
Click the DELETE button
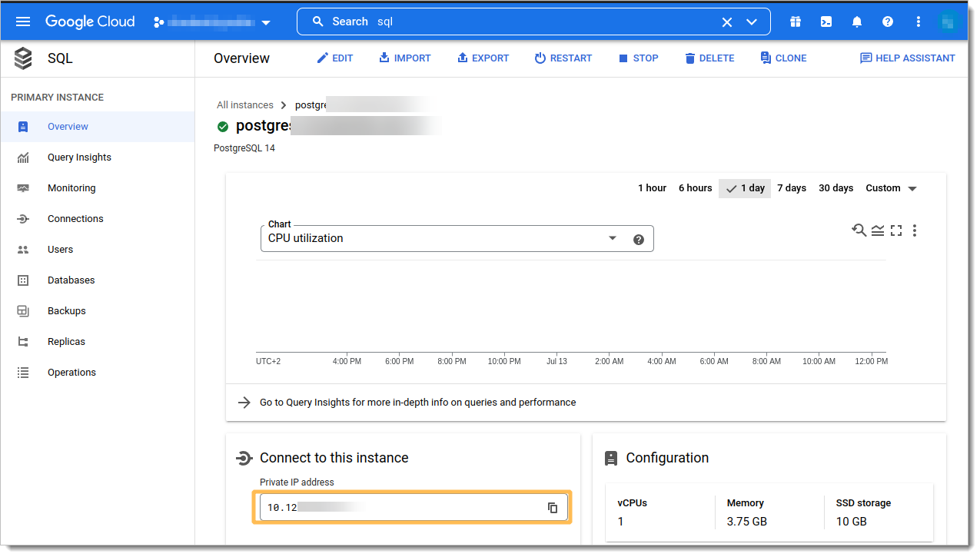(x=709, y=58)
